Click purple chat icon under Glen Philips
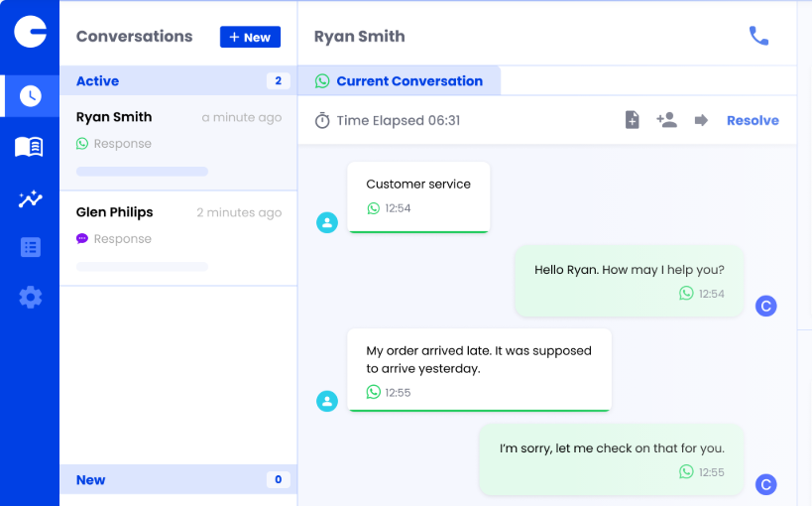The height and width of the screenshot is (506, 812). [x=82, y=238]
